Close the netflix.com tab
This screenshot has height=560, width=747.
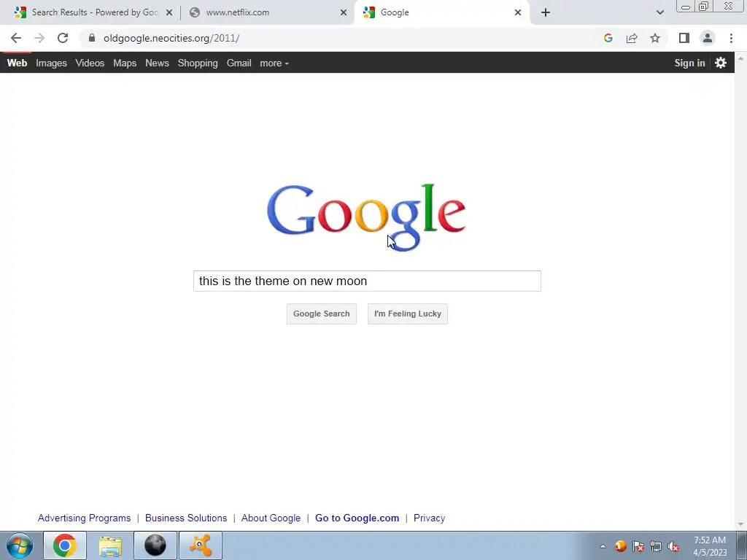click(344, 12)
